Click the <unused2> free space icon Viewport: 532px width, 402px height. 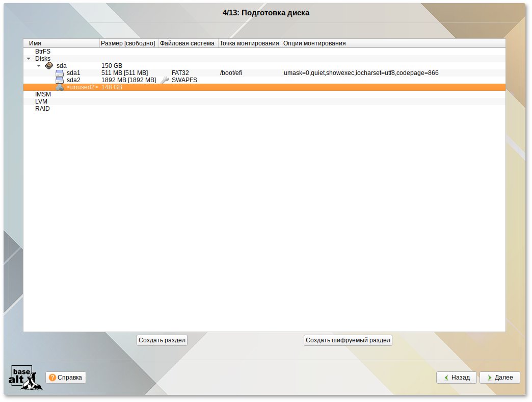click(61, 87)
